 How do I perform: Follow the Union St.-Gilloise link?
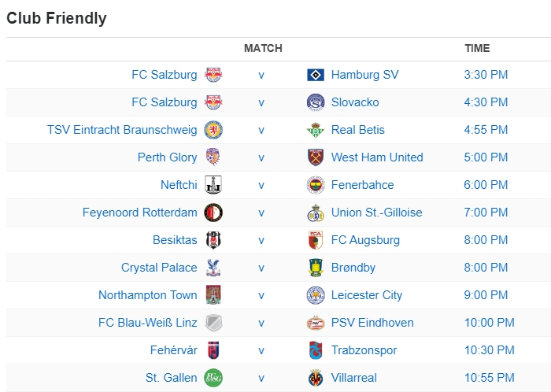tap(376, 213)
